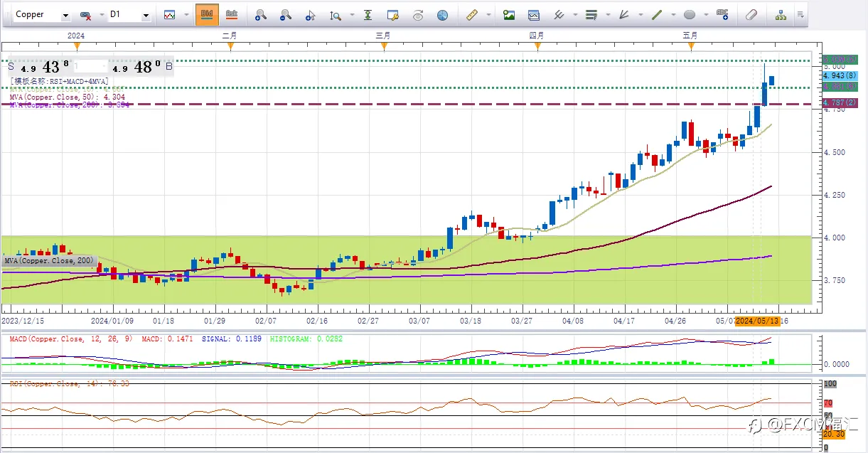868x453 pixels.
Task: Click the January 2024 month marker
Action: click(x=77, y=36)
